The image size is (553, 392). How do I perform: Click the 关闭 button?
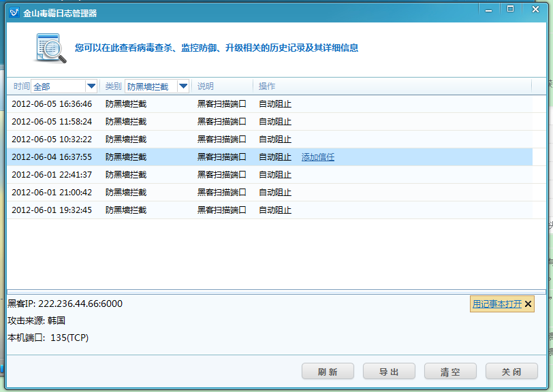[511, 372]
